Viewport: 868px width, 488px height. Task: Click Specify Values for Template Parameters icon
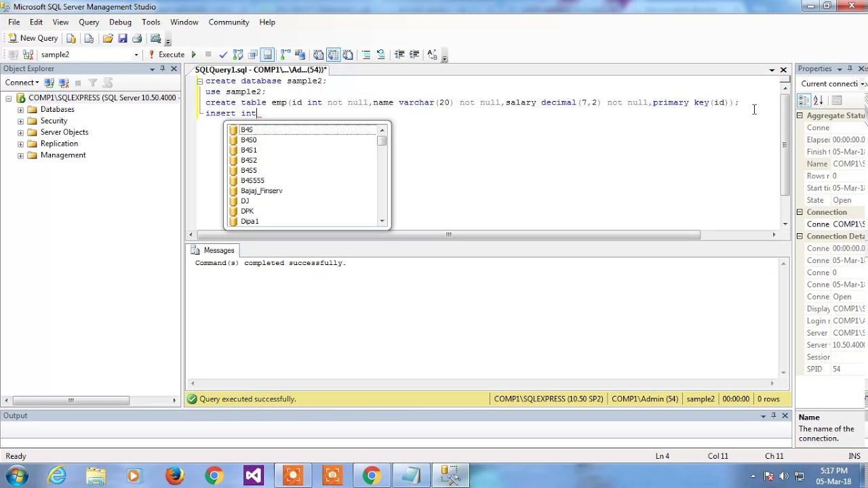click(x=433, y=54)
